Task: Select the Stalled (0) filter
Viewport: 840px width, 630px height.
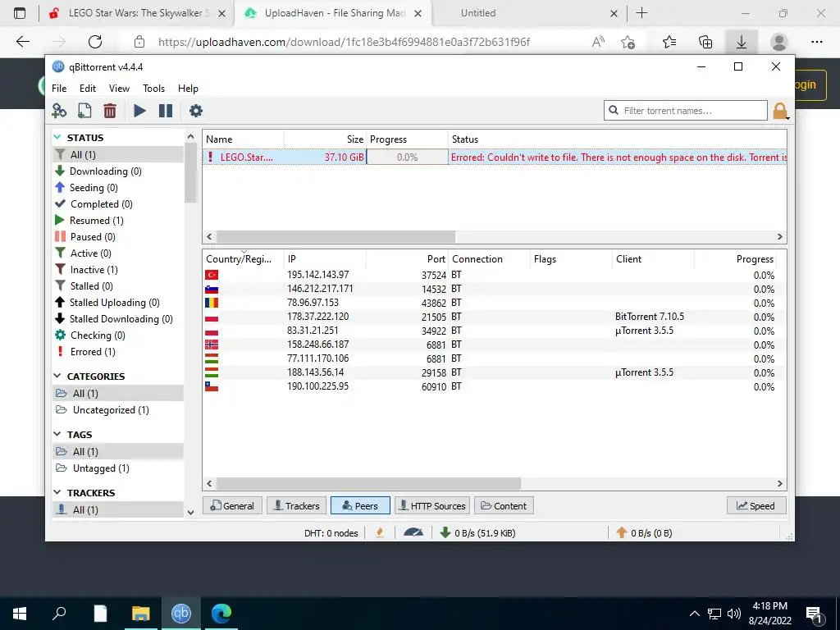Action: pyautogui.click(x=118, y=286)
